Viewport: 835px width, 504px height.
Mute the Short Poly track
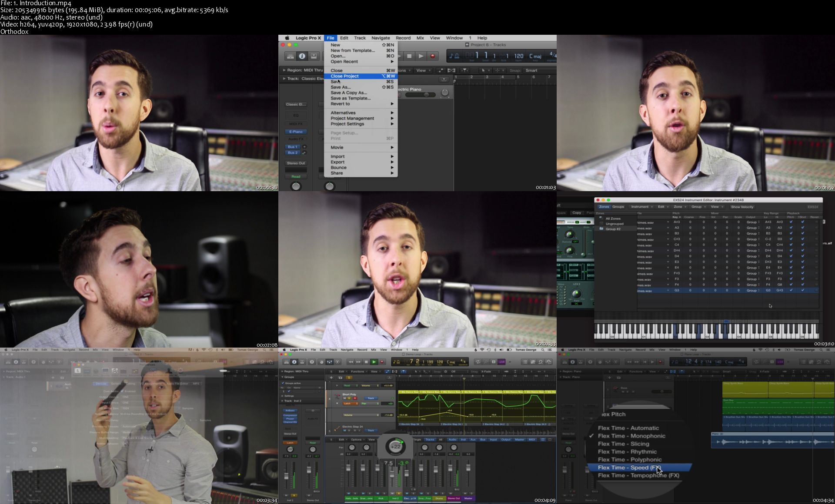[345, 398]
